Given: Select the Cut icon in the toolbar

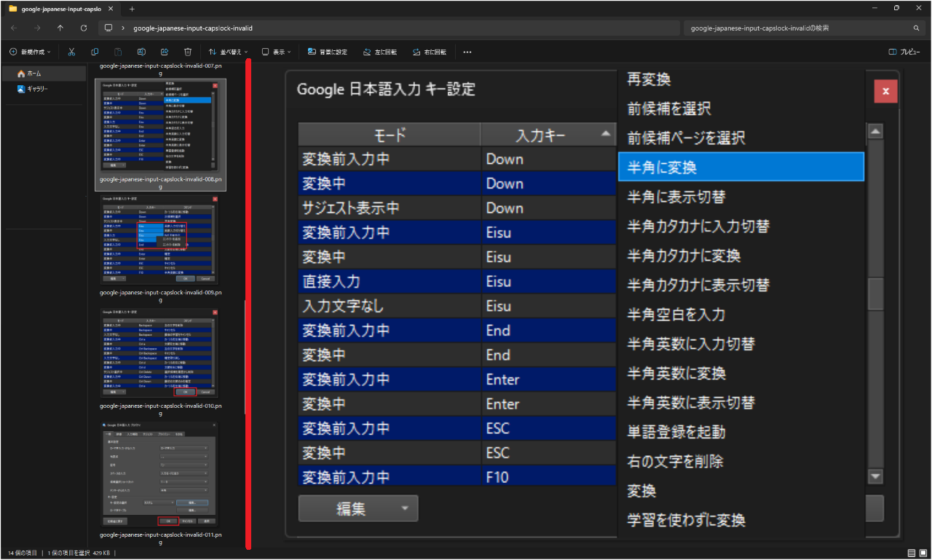Looking at the screenshot, I should (71, 52).
